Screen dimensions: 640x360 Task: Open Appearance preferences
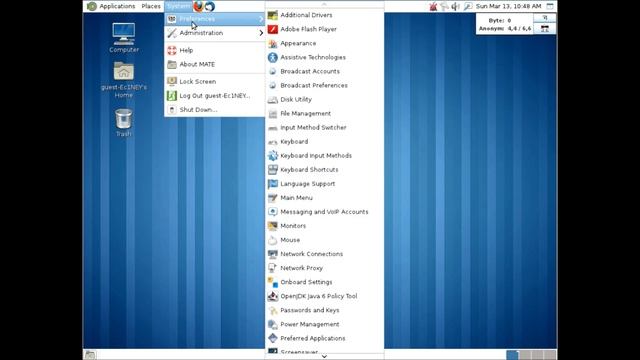click(x=324, y=43)
